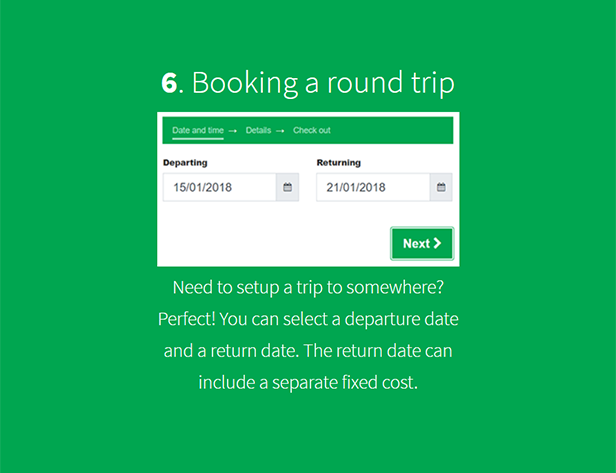Click the green step progress bar
616x473 pixels.
coord(308,130)
